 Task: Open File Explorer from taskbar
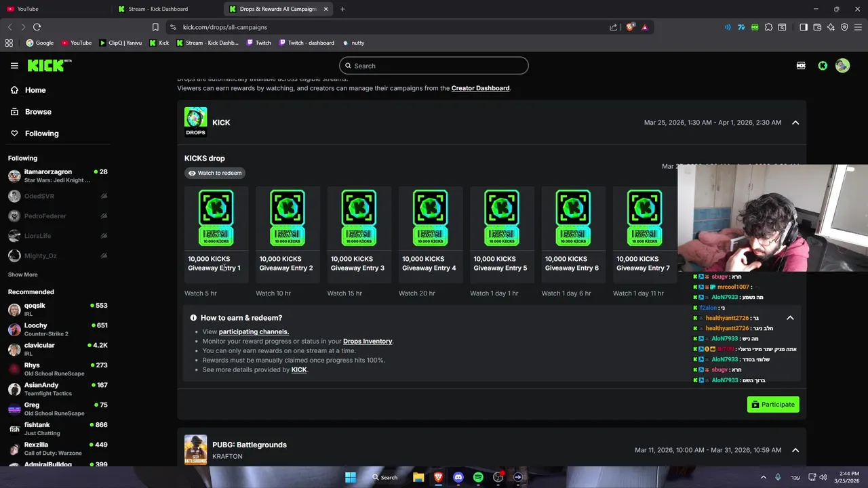[x=418, y=477]
